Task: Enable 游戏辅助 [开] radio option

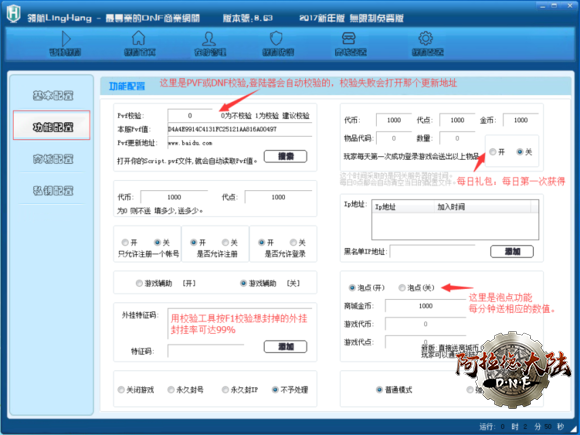Action: (139, 283)
